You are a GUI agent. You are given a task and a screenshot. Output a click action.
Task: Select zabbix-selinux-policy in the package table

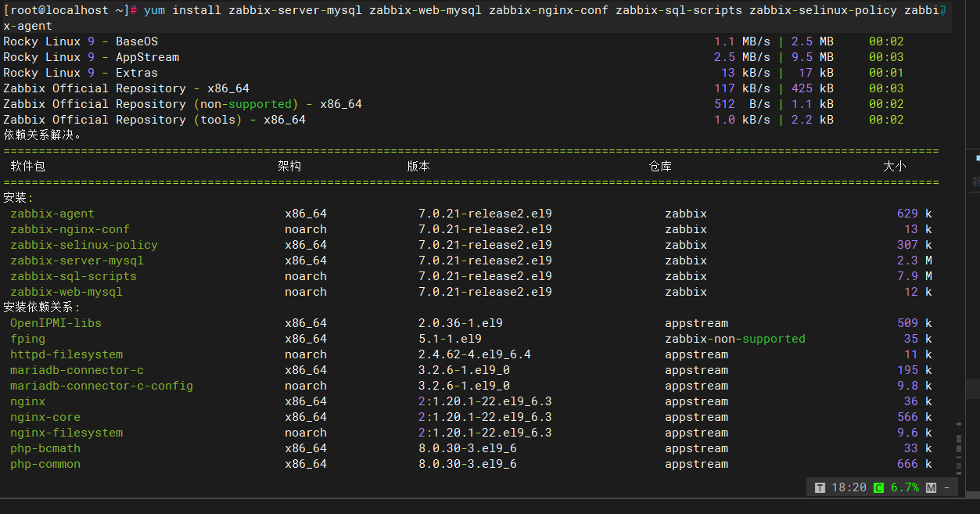coord(84,245)
